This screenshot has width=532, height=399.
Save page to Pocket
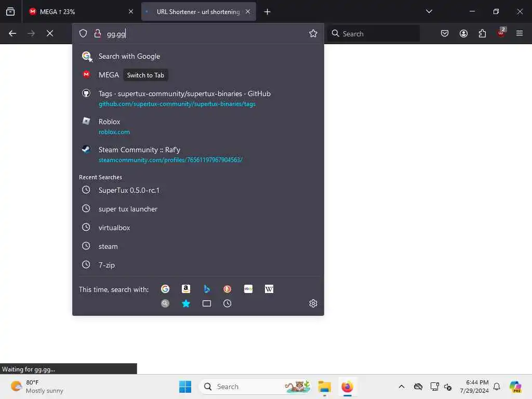click(x=445, y=33)
